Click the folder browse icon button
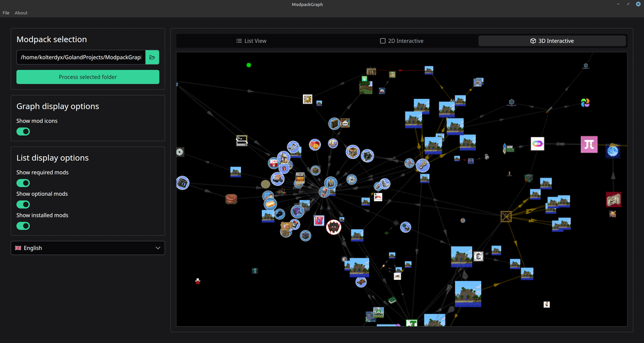 click(x=152, y=57)
